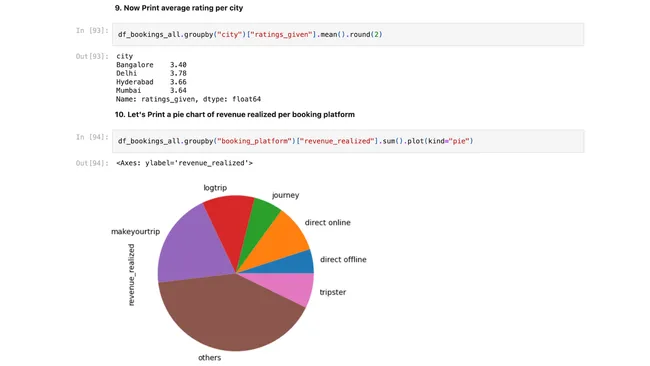The height and width of the screenshot is (366, 650).
Task: Click the Hyderabad 3.66 output row
Action: tap(151, 82)
